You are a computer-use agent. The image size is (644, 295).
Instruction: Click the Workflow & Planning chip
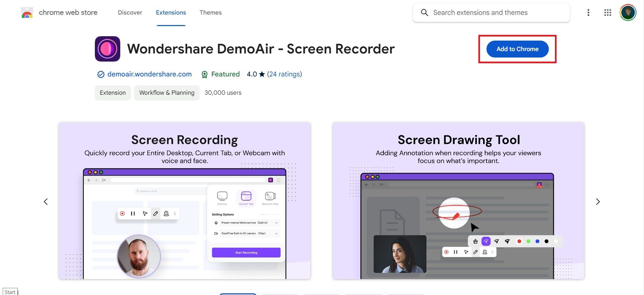click(167, 93)
